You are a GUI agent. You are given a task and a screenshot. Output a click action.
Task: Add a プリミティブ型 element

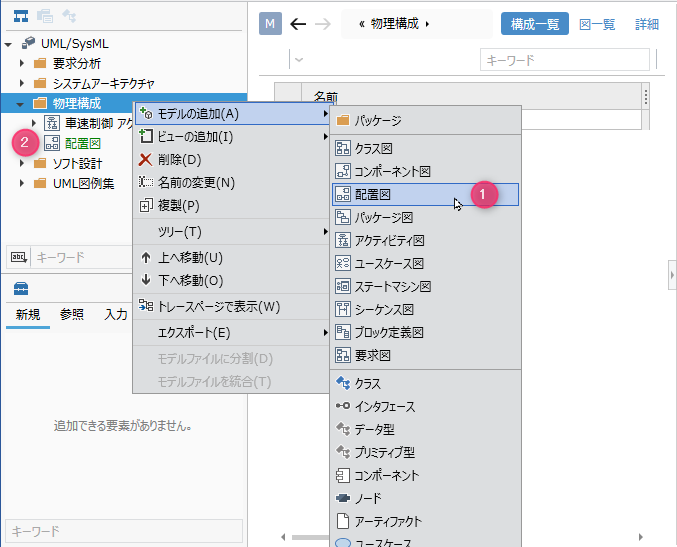click(425, 452)
